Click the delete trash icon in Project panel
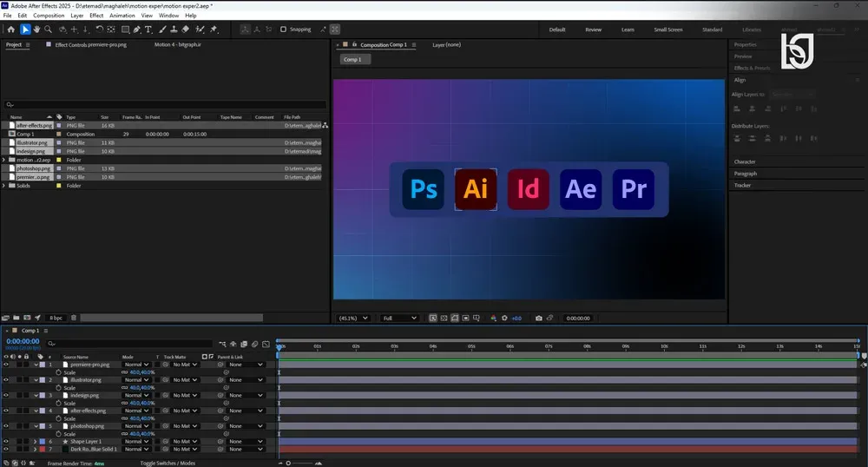The width and height of the screenshot is (868, 467). (74, 318)
